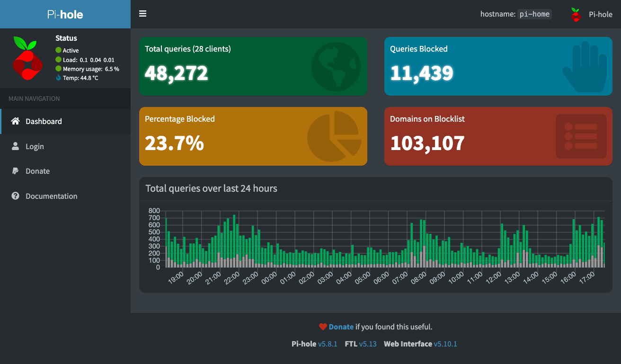Click the Login user icon
Screen dimensions: 621x364
tap(16, 146)
